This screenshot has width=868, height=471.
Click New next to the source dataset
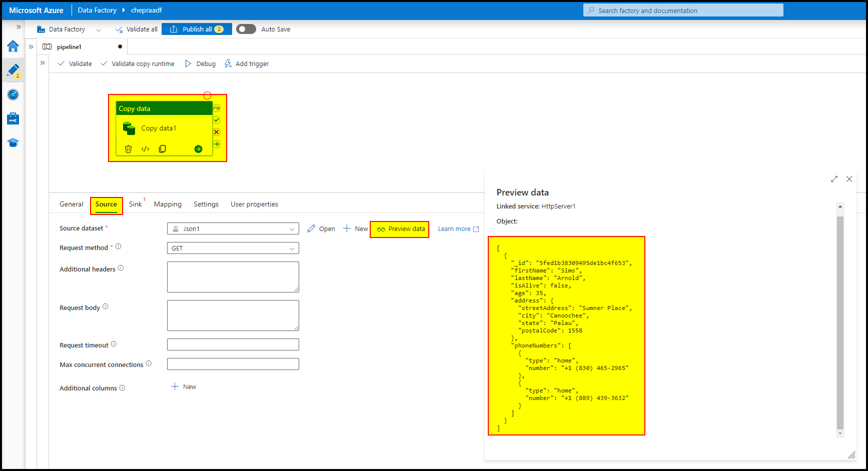[x=355, y=228]
